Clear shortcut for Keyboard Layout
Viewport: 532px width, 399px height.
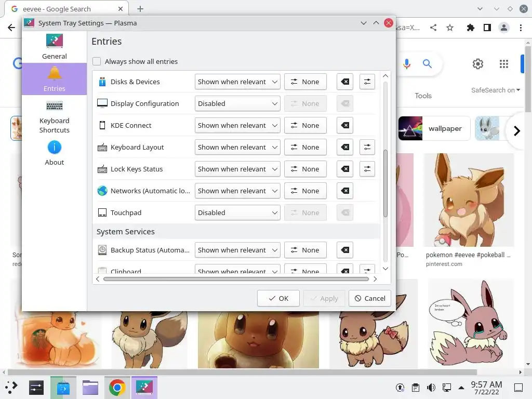click(x=345, y=147)
